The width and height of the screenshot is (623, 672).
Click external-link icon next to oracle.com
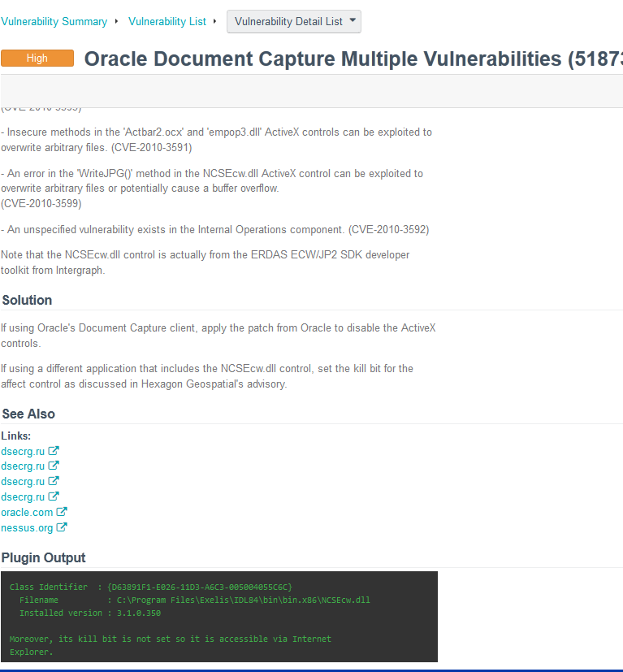(x=62, y=512)
